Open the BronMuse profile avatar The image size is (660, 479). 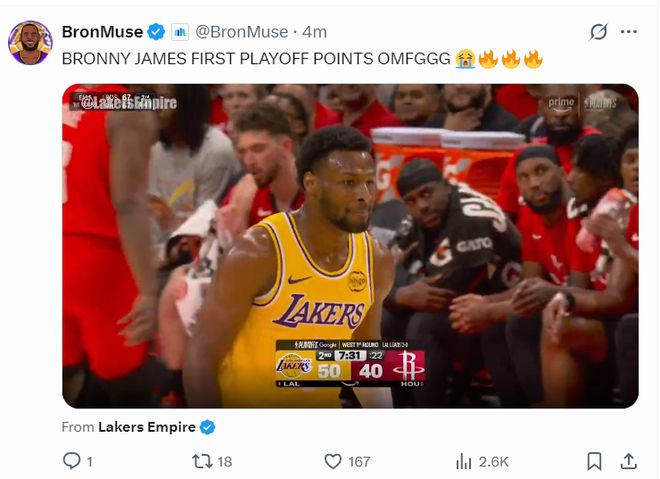tap(30, 42)
